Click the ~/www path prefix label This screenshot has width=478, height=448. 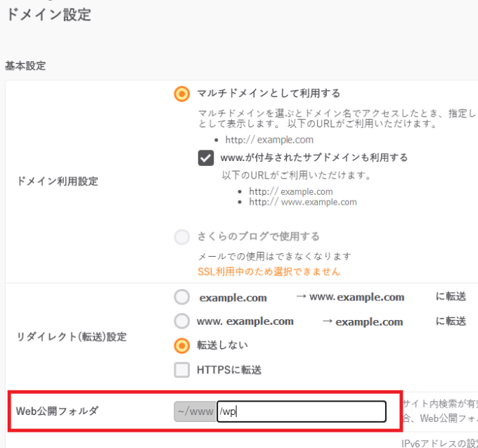click(195, 411)
